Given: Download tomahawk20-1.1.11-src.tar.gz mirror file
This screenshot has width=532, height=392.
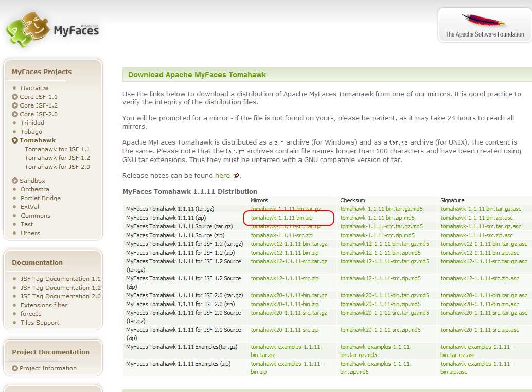Looking at the screenshot, I should click(289, 313).
